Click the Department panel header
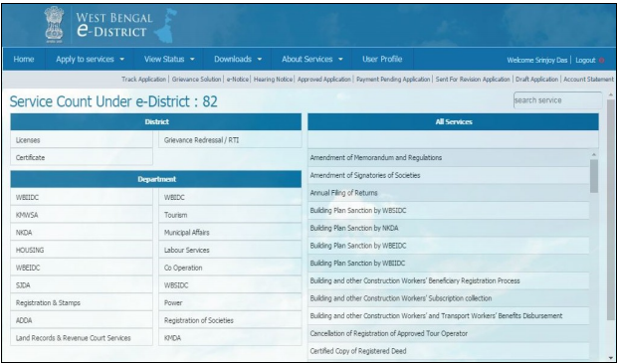This screenshot has height=364, width=618. [156, 179]
